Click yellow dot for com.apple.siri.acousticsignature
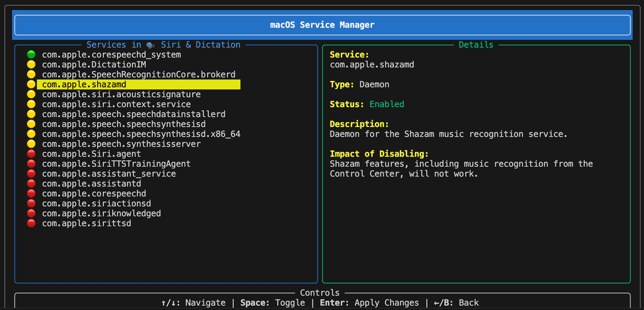Image resolution: width=644 pixels, height=310 pixels. (x=31, y=94)
